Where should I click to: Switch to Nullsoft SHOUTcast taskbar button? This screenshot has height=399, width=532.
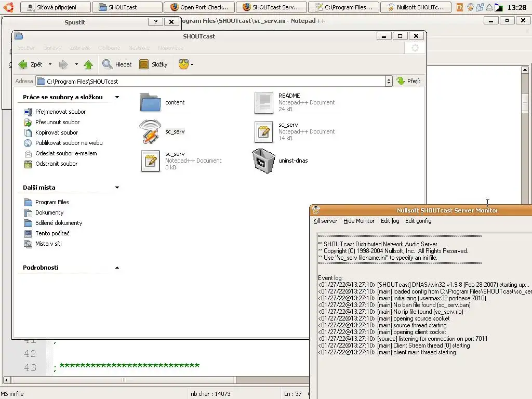[416, 7]
